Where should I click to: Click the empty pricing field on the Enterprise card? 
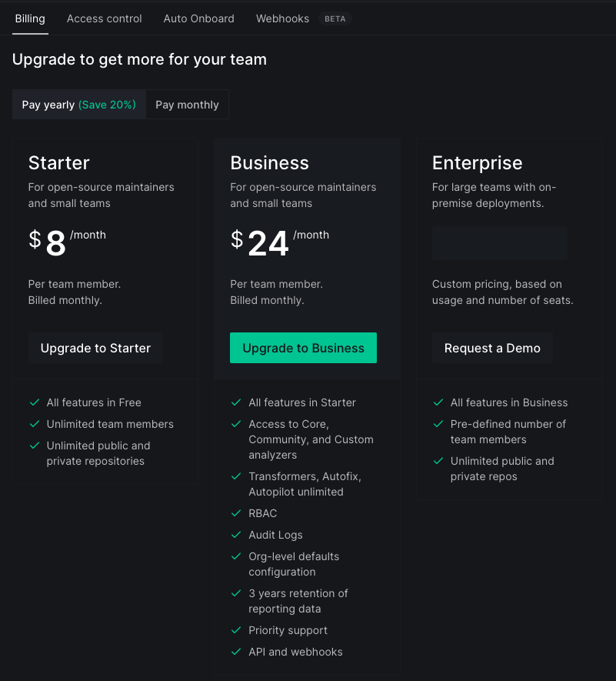point(500,242)
